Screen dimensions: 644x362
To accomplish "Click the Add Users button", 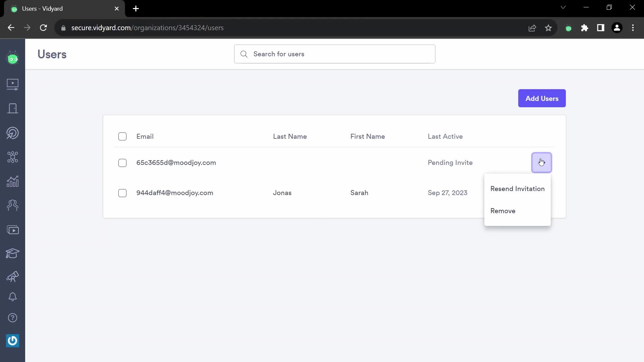I will point(542,98).
